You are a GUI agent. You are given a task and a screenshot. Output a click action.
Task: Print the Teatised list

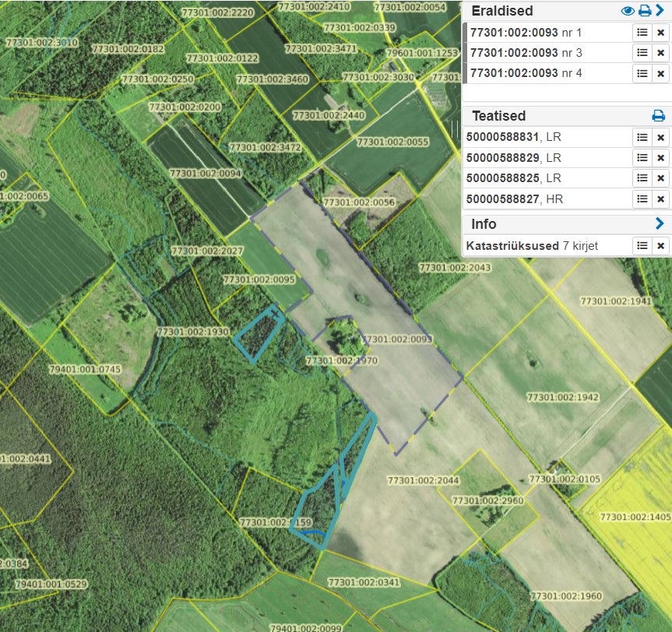[658, 116]
